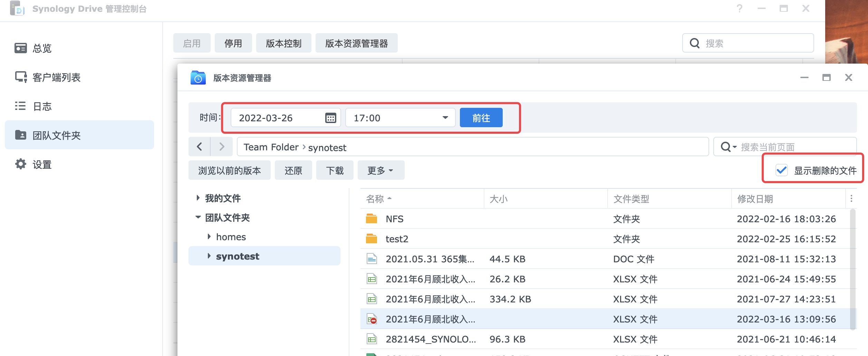Collapse the 团队文件夹 tree node
The width and height of the screenshot is (868, 356).
pos(198,217)
